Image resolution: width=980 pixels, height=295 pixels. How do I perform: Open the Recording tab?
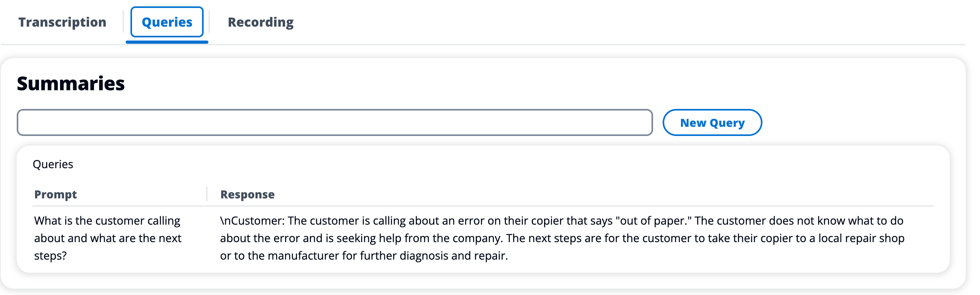pyautogui.click(x=261, y=22)
